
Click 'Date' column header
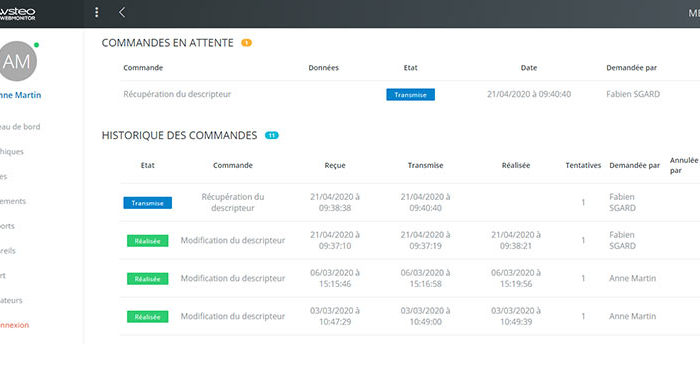pos(529,68)
